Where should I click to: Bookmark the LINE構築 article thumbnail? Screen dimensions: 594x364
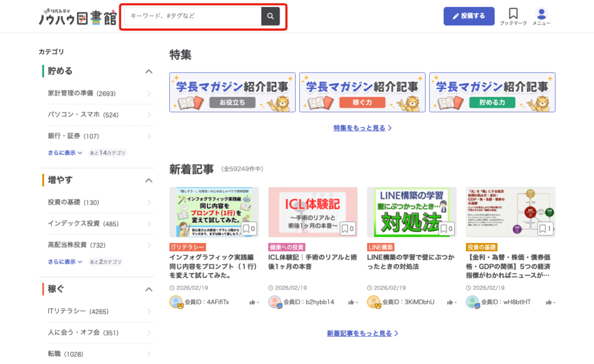[x=446, y=228]
